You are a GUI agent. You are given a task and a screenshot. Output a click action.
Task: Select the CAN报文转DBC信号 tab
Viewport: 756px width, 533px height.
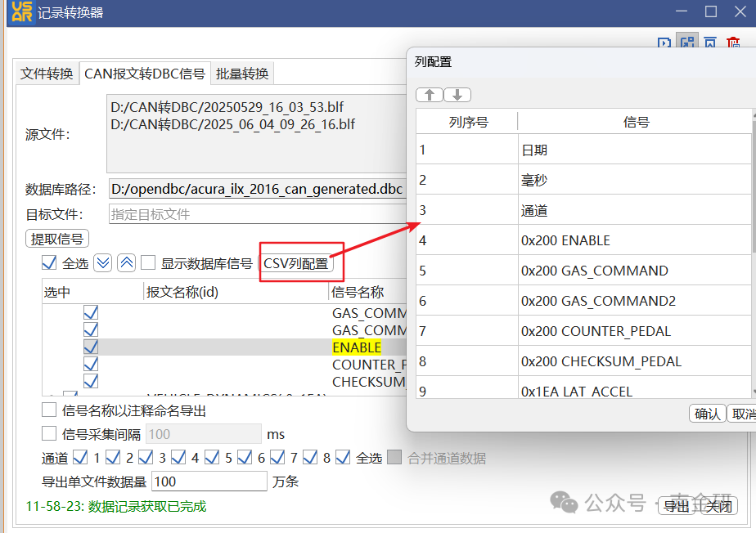coord(145,74)
